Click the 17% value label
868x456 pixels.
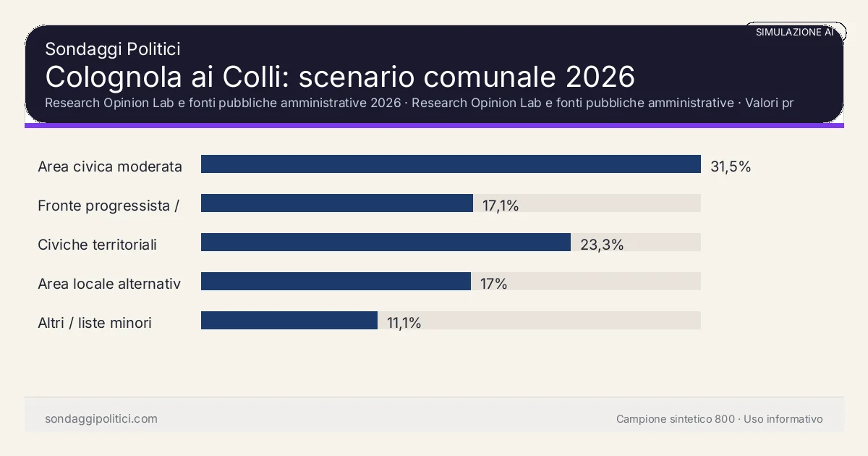(493, 284)
